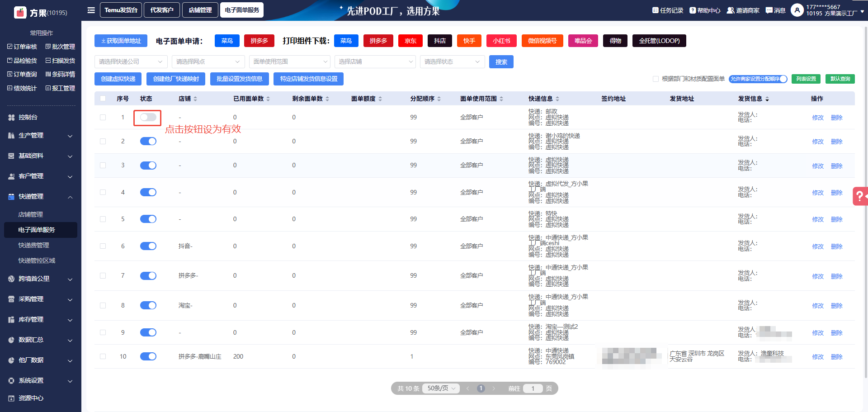868x412 pixels.
Task: Open the 请选择快递公司 dropdown
Action: (131, 62)
